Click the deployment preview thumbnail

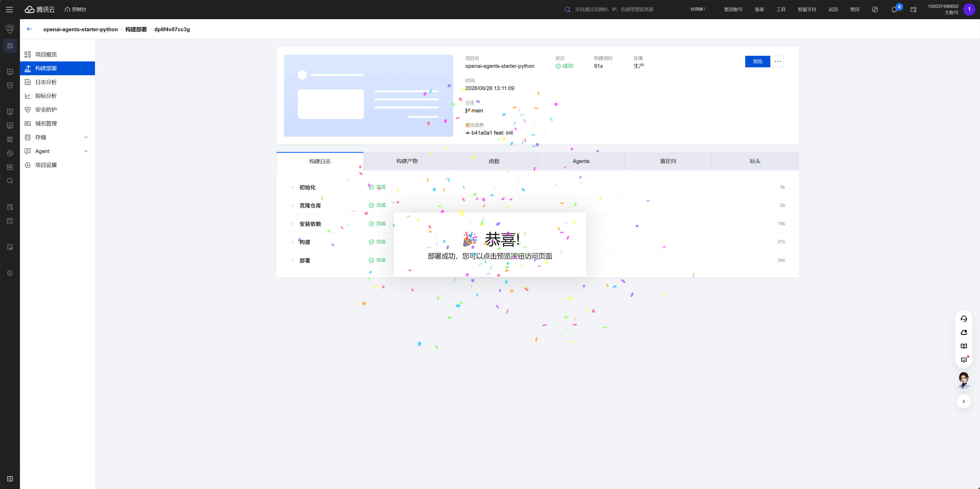click(x=368, y=95)
